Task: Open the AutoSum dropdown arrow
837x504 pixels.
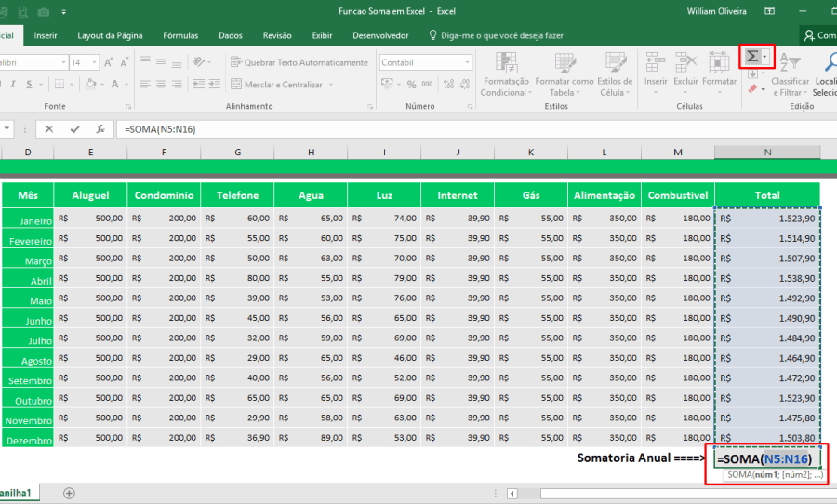Action: [765, 56]
